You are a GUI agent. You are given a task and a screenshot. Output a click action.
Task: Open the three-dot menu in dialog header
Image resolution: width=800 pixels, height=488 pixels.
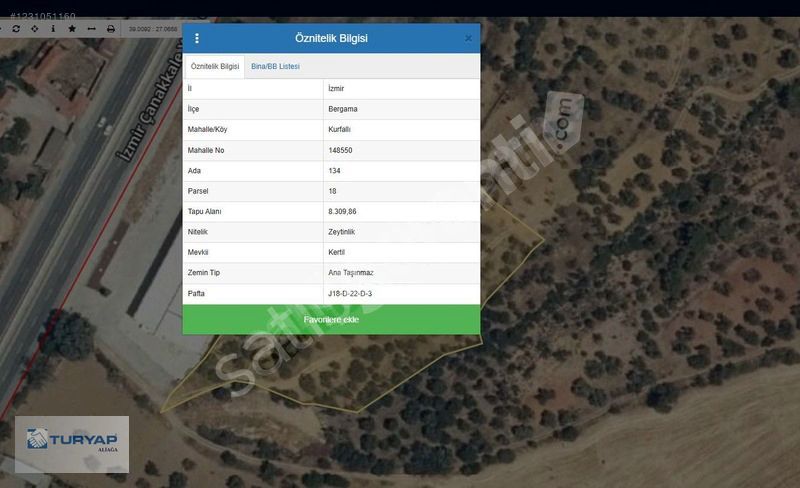(197, 38)
